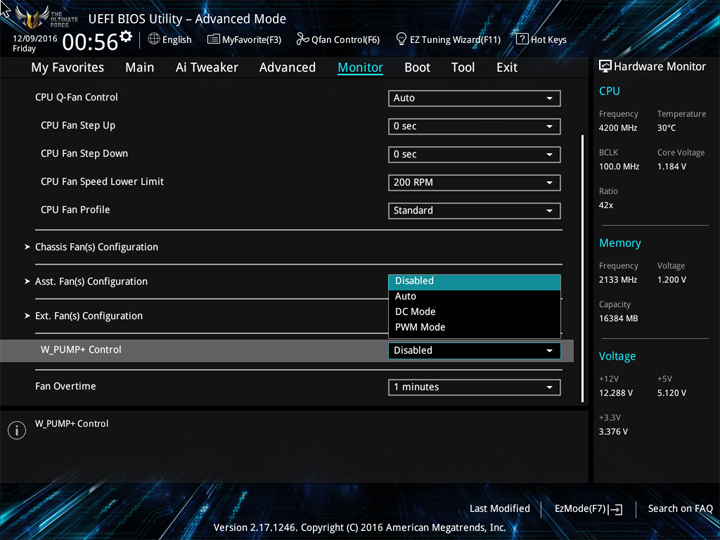Click the Qfan Control fan icon
The image size is (720, 540).
point(302,39)
